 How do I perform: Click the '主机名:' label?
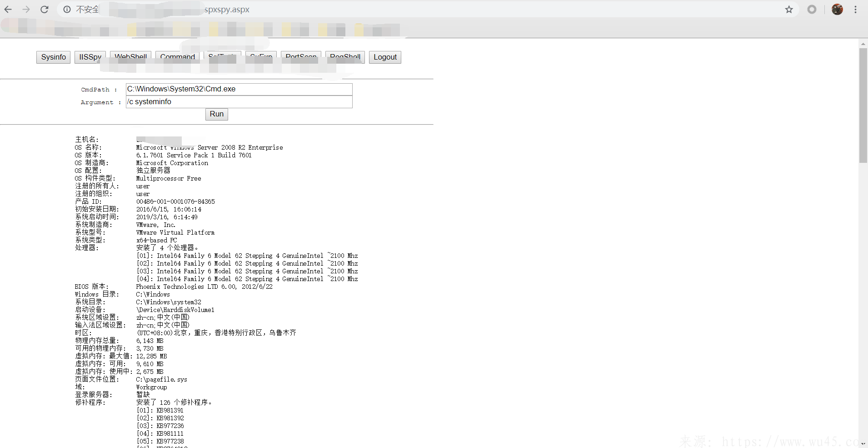pos(87,140)
